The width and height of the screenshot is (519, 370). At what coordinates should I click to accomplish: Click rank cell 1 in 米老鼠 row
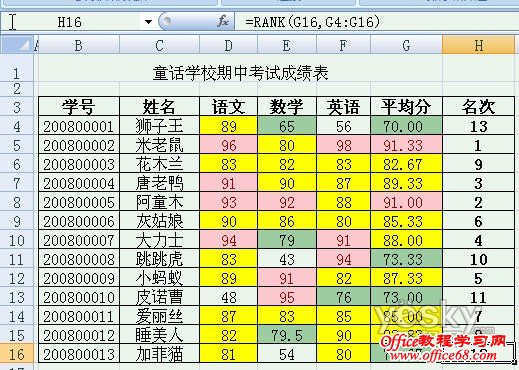point(478,145)
